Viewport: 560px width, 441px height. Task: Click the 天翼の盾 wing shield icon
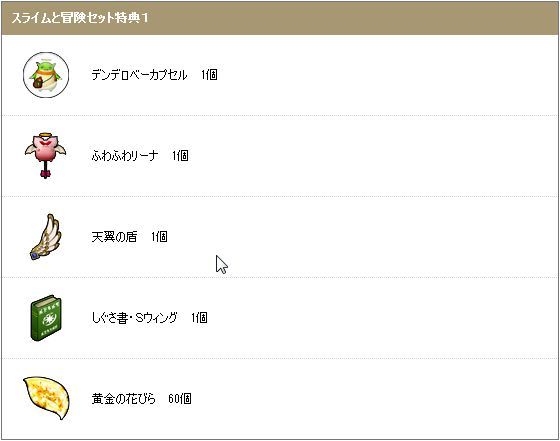(46, 237)
